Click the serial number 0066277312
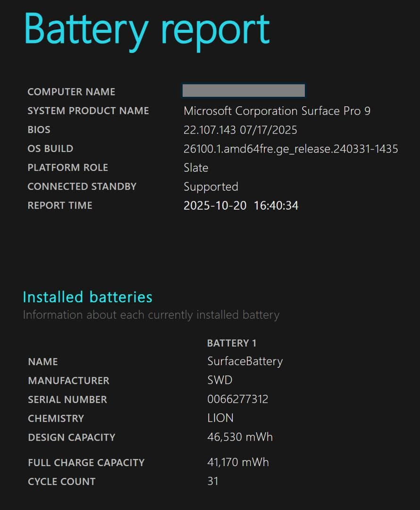Viewport: 420px width, 510px height. pyautogui.click(x=238, y=399)
